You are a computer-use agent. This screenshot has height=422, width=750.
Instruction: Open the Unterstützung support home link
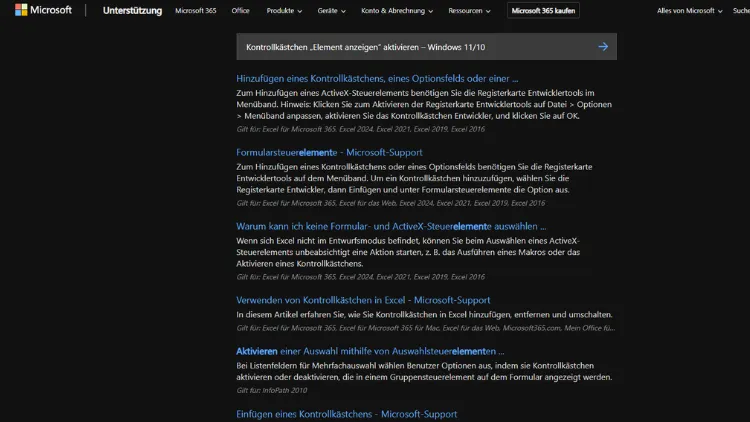pyautogui.click(x=132, y=11)
